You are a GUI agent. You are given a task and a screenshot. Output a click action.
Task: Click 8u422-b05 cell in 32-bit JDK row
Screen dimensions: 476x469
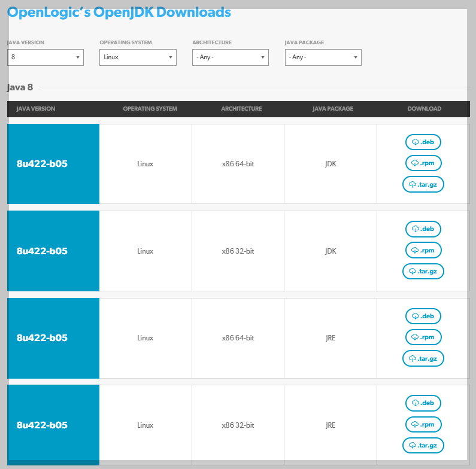pos(53,251)
